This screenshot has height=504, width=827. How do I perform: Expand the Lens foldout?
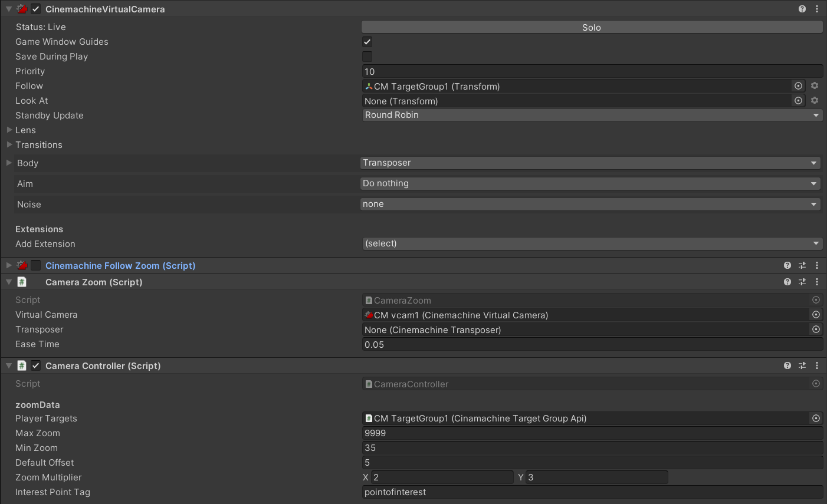coord(9,130)
